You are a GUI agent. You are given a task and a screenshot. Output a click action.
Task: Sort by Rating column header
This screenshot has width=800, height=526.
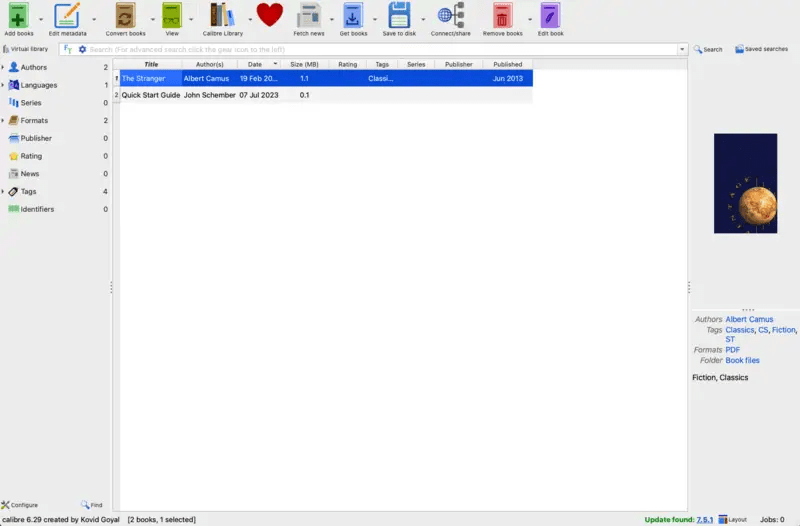[347, 64]
